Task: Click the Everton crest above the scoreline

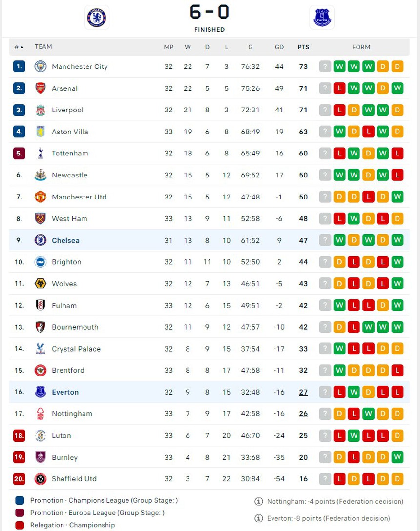Action: 323,17
